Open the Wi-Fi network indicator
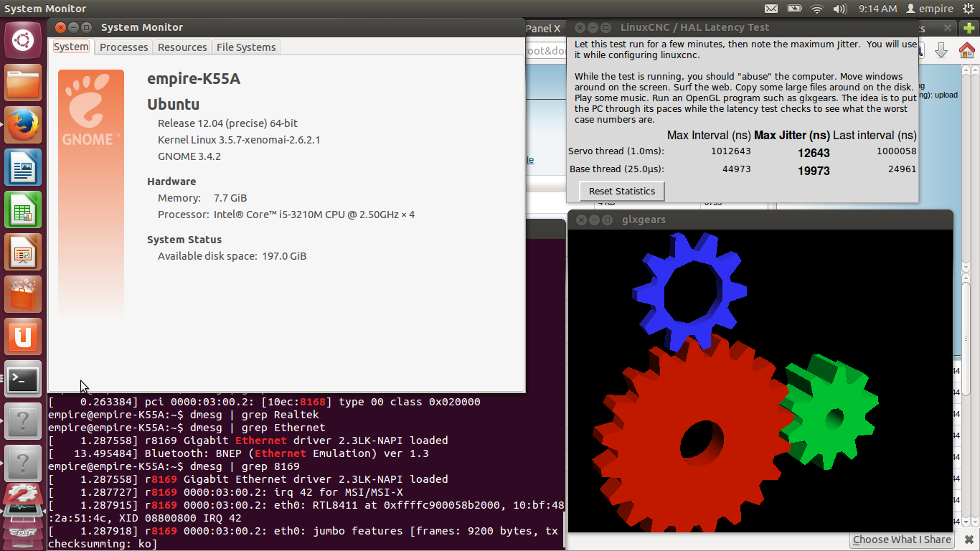 point(816,9)
